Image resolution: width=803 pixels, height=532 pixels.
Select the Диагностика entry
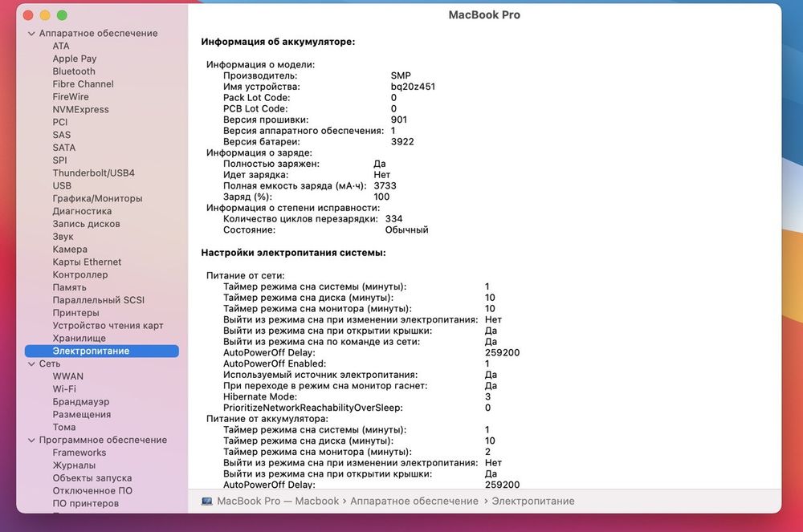(x=82, y=211)
